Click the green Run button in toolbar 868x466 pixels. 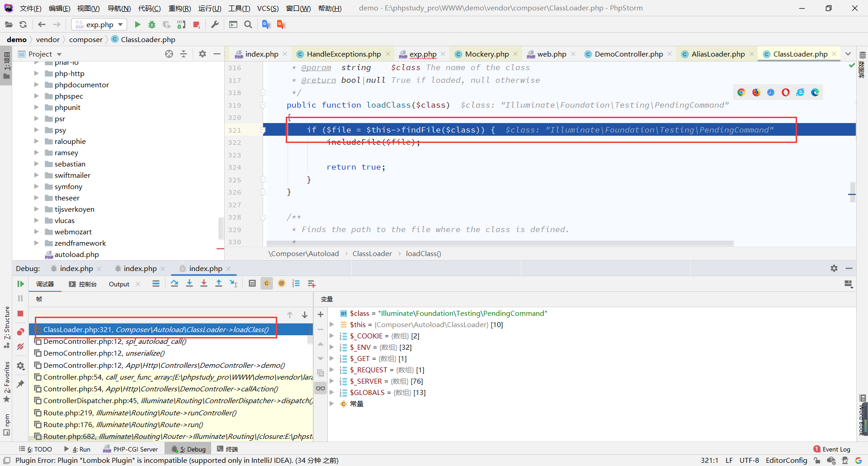[x=138, y=24]
